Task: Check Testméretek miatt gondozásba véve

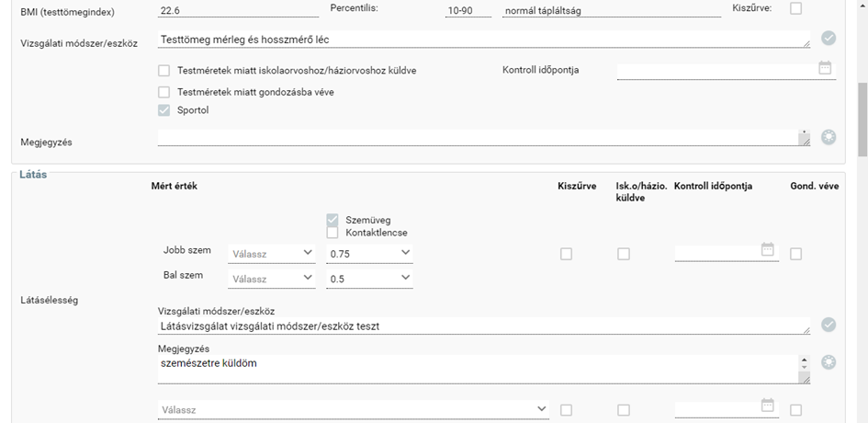Action: pos(163,92)
